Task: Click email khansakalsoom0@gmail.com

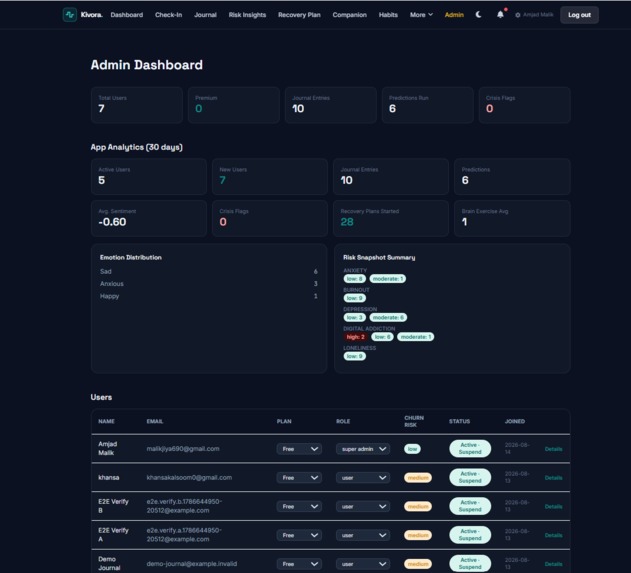Action: (x=189, y=478)
